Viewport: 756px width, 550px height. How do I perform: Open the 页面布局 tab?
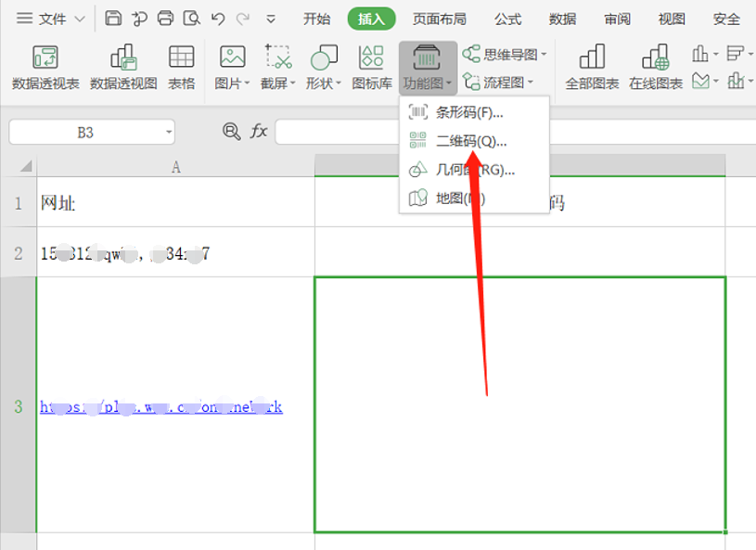(x=440, y=19)
